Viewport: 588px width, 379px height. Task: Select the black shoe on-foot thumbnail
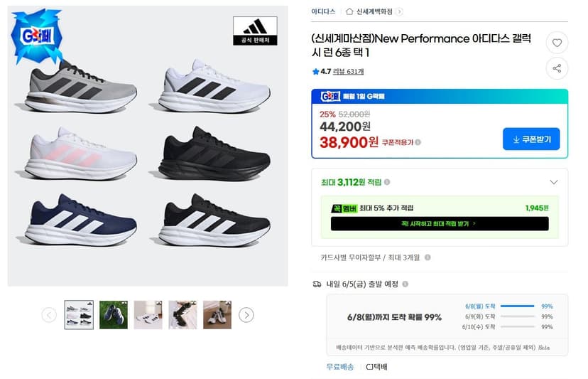[x=183, y=315]
